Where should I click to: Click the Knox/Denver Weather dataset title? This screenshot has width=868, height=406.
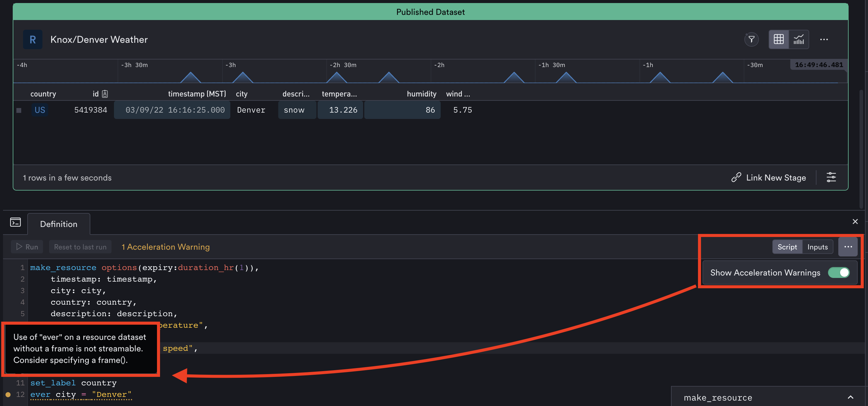[99, 39]
